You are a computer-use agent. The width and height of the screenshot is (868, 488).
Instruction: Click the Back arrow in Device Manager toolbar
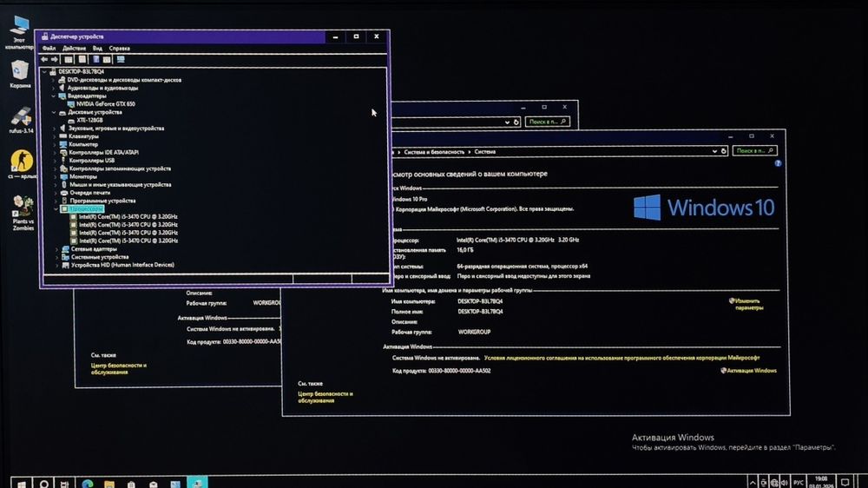[x=44, y=59]
